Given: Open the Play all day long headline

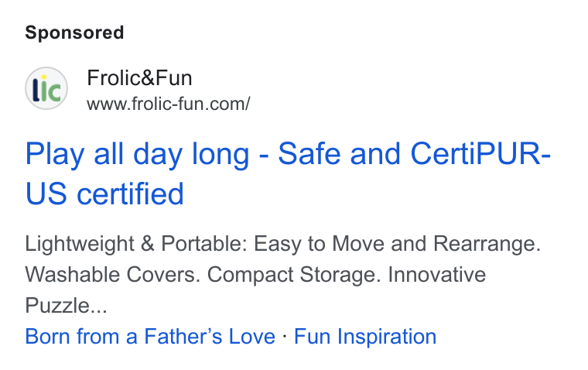Looking at the screenshot, I should [288, 173].
